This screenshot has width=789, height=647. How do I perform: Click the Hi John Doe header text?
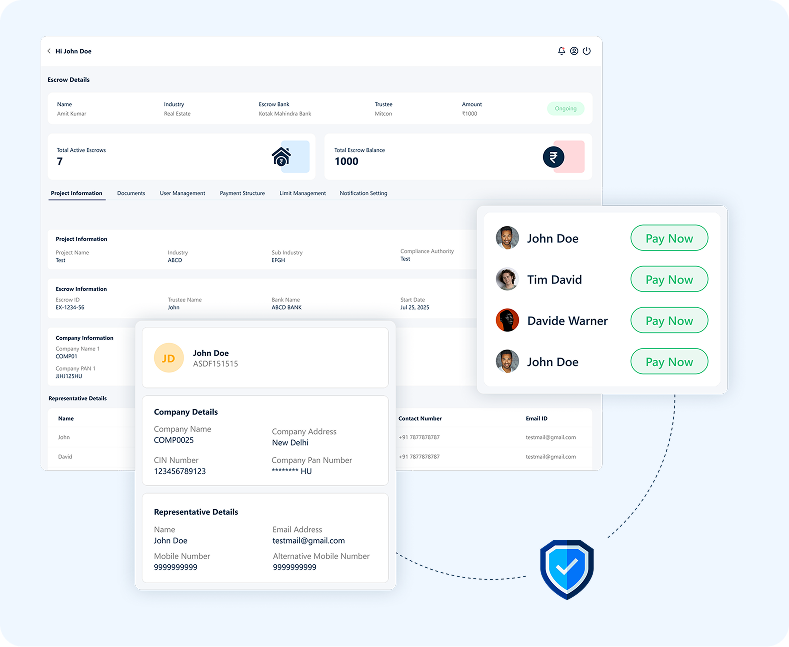73,51
